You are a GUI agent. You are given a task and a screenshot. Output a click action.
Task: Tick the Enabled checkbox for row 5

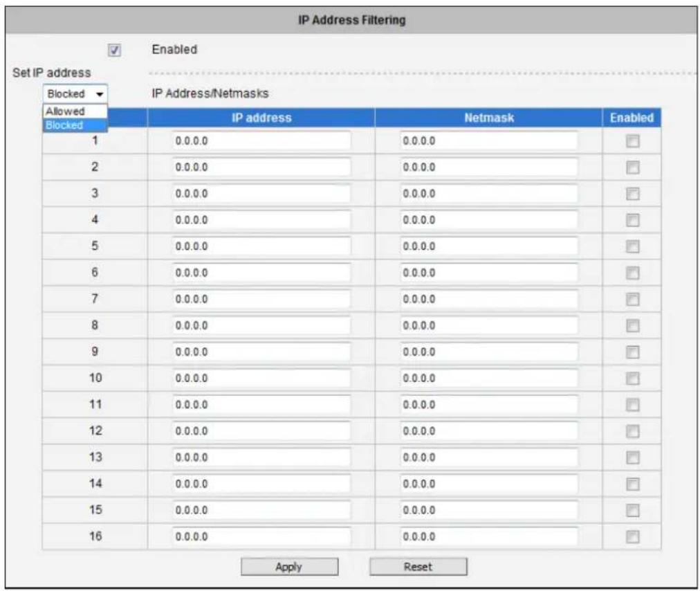coord(632,246)
